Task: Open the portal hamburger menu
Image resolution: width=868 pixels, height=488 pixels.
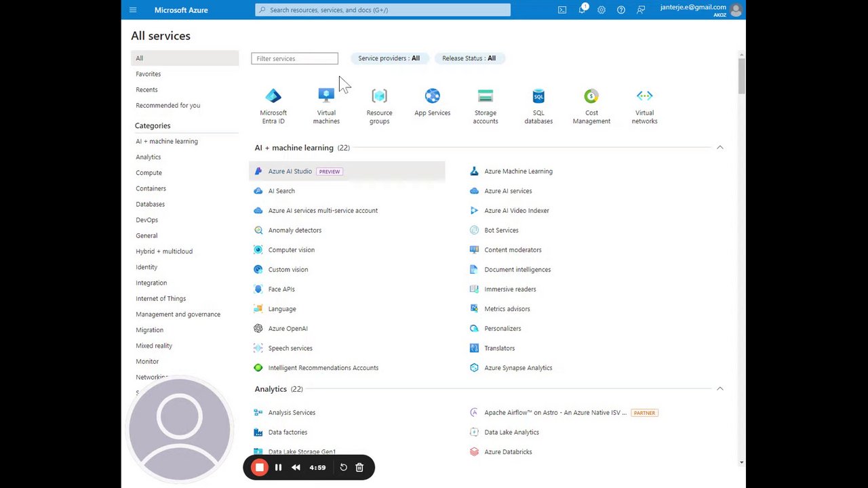Action: (133, 10)
